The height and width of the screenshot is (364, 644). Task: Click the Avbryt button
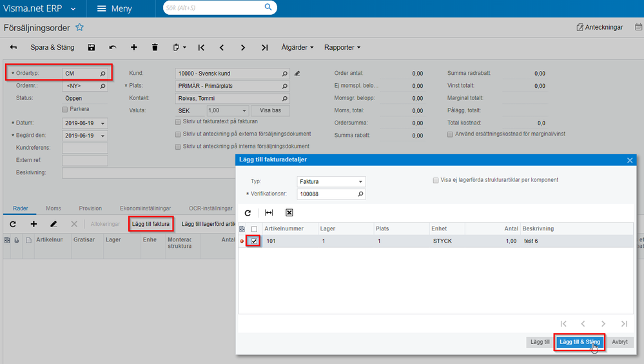(620, 342)
